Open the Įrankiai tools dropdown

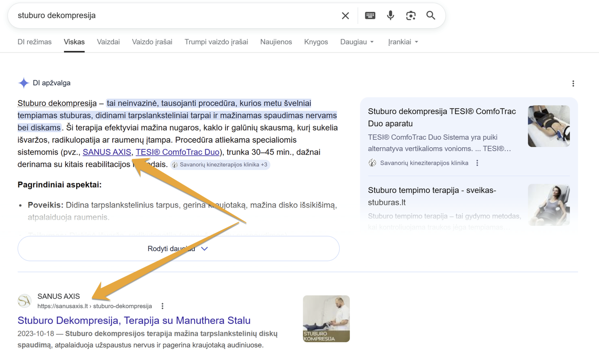(x=403, y=42)
